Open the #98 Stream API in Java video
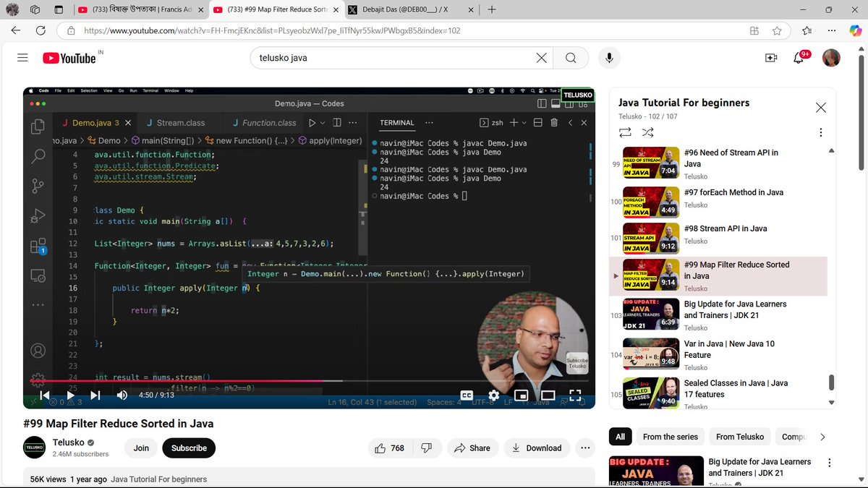Screen dimensions: 868x488 coord(718,239)
